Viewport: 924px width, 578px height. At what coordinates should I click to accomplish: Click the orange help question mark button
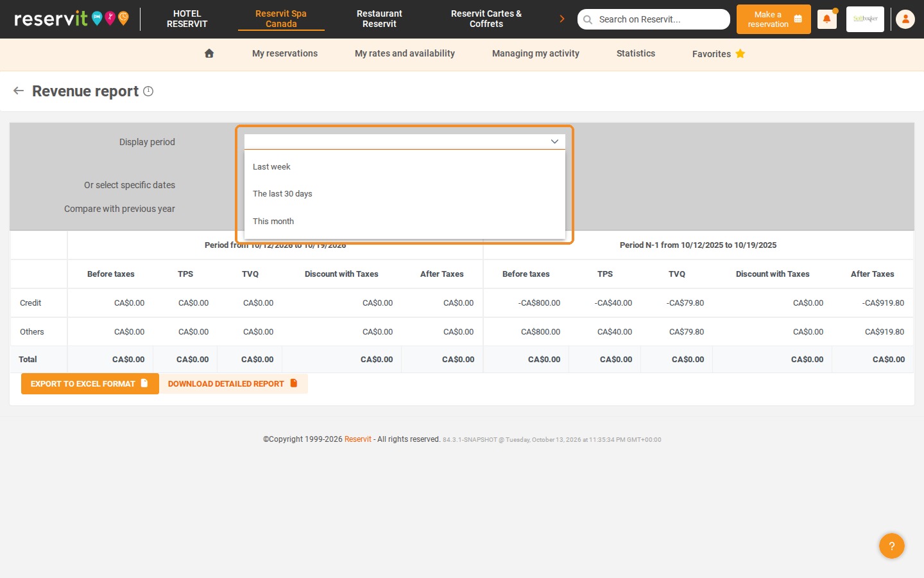point(892,546)
